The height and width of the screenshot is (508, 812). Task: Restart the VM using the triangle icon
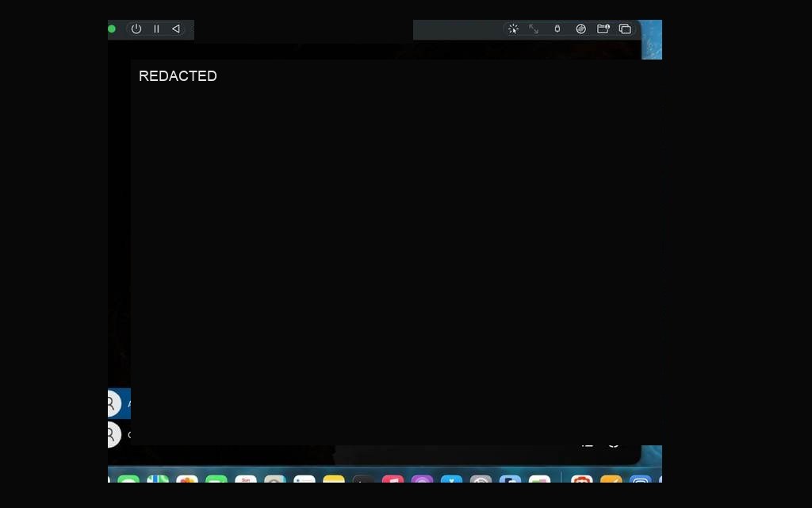click(x=176, y=29)
